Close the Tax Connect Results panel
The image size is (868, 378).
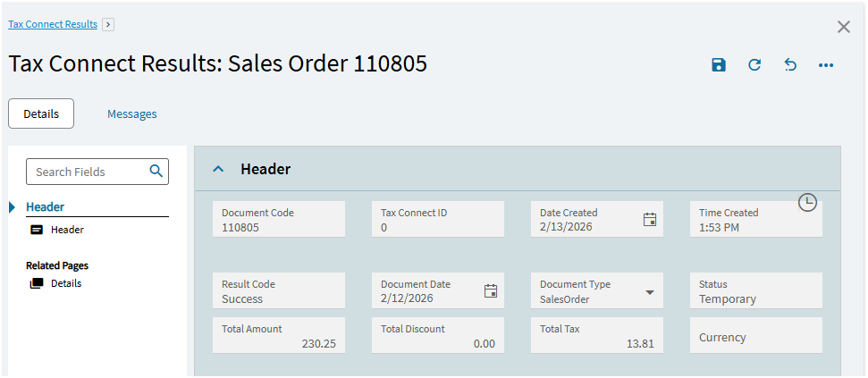point(843,27)
